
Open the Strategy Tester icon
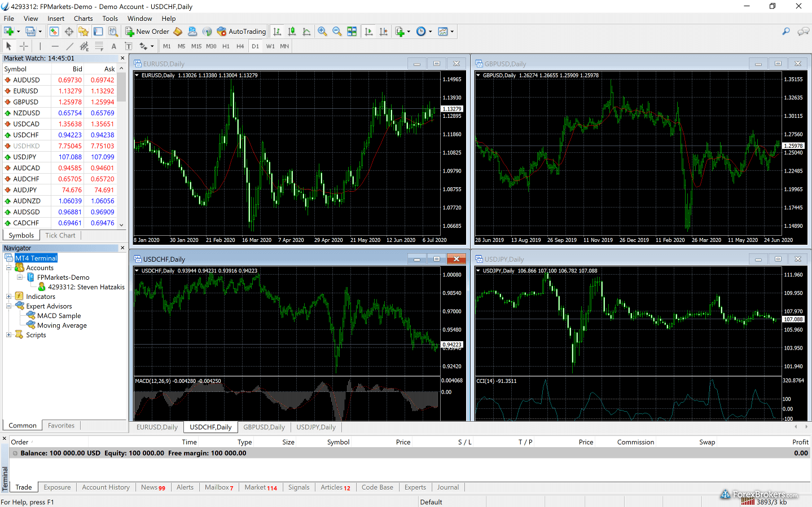[113, 32]
